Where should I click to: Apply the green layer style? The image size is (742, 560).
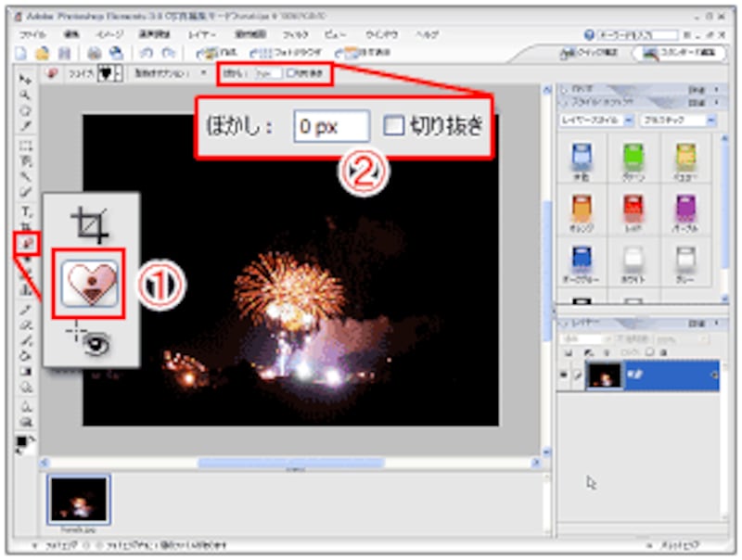(x=633, y=158)
